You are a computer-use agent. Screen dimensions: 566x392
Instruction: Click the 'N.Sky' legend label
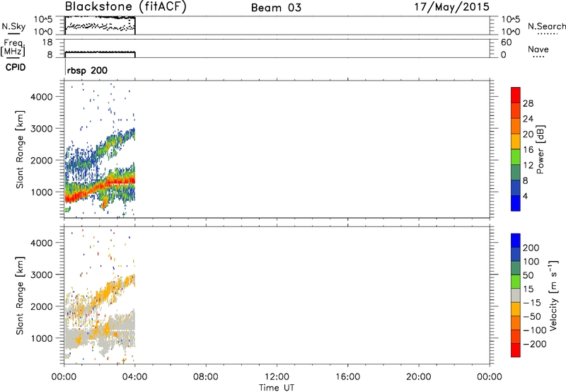(13, 26)
